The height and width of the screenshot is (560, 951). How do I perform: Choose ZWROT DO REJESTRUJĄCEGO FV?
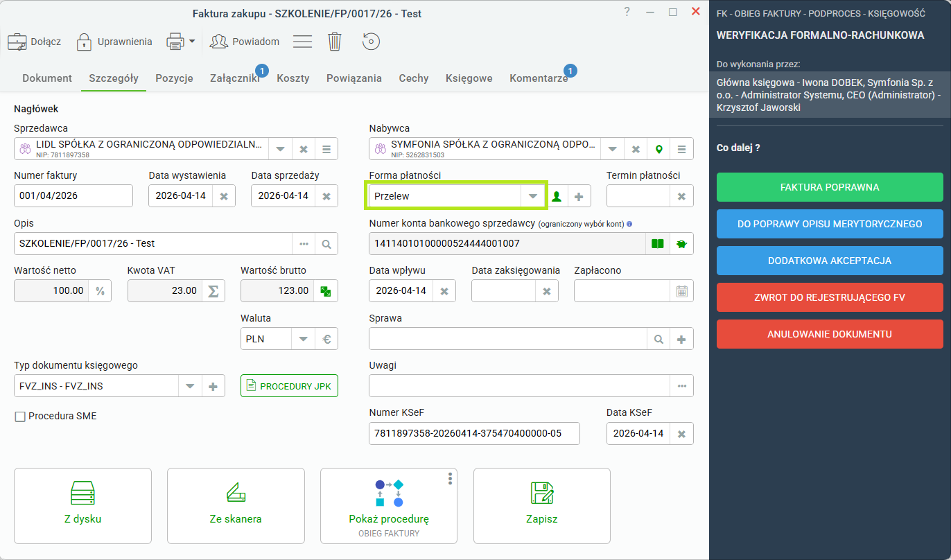830,297
